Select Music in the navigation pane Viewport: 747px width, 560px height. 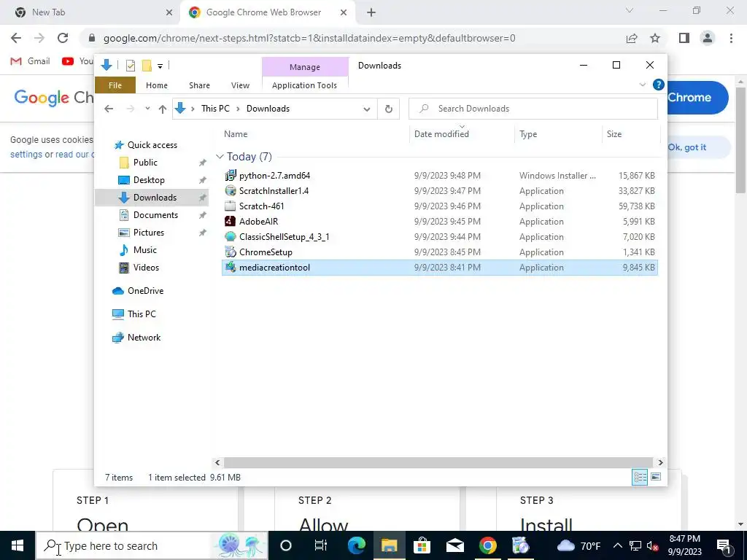145,250
